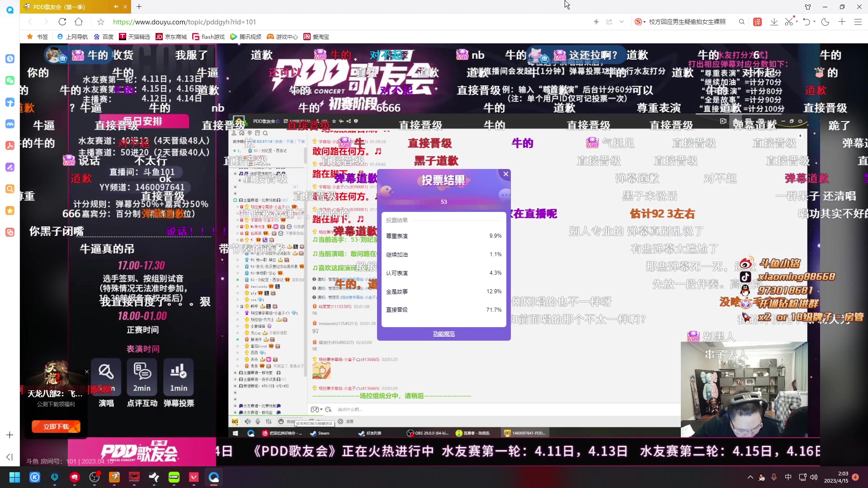
Task: Open sidebar orange search icon
Action: click(10, 189)
